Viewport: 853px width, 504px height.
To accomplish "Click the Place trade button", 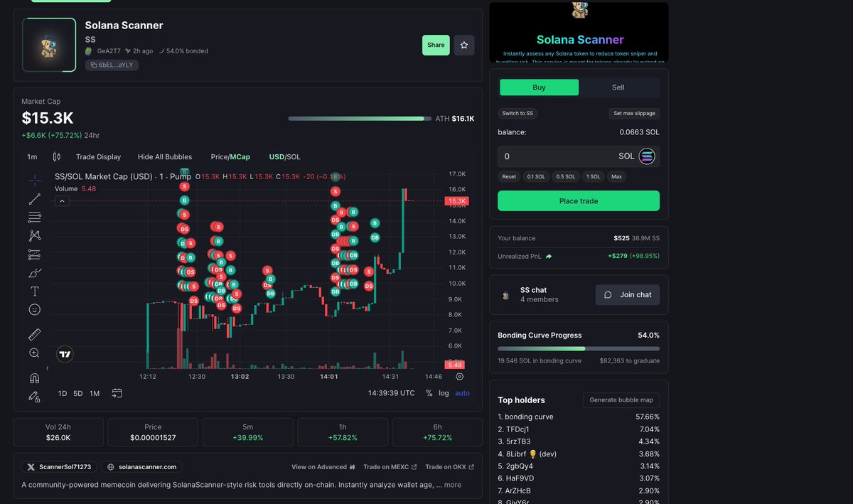I will click(x=579, y=201).
